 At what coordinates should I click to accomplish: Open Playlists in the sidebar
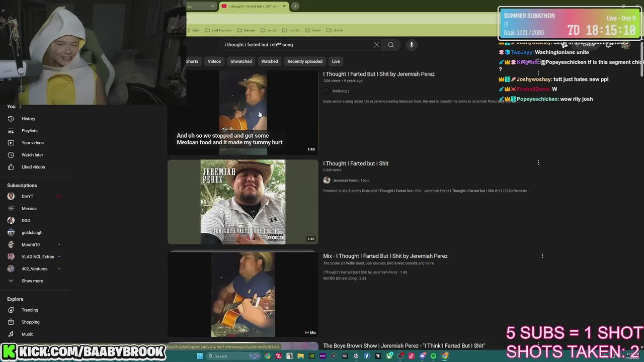[x=29, y=131]
